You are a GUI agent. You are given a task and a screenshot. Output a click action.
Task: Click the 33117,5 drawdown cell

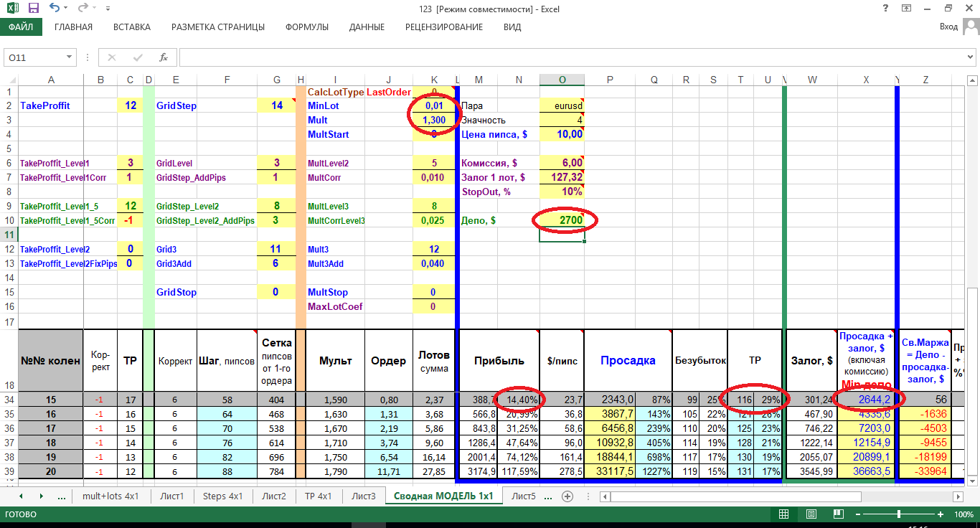point(610,471)
